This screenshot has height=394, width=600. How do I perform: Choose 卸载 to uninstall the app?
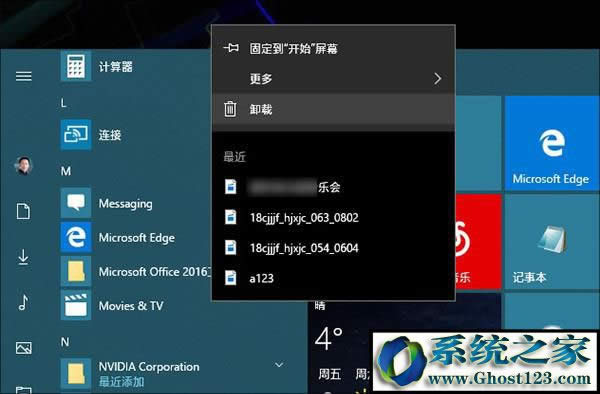pos(333,109)
